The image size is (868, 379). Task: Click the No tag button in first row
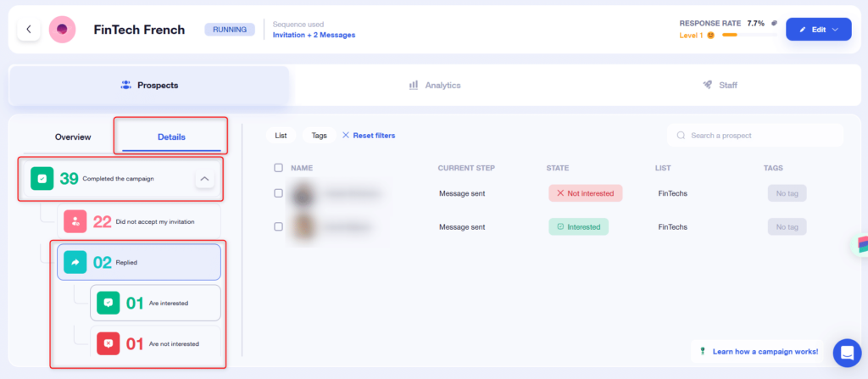(787, 193)
